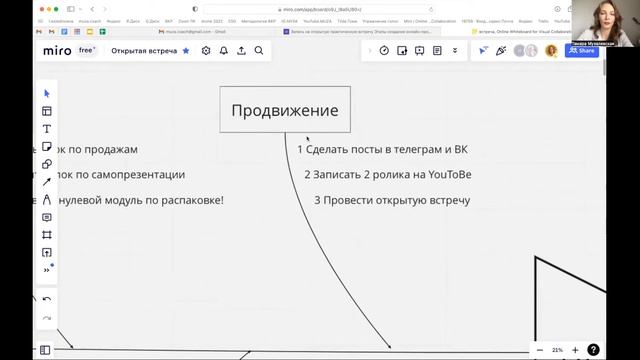This screenshot has height=360, width=640.
Task: Select the text ending по самопрезентации
Action: pyautogui.click(x=121, y=174)
